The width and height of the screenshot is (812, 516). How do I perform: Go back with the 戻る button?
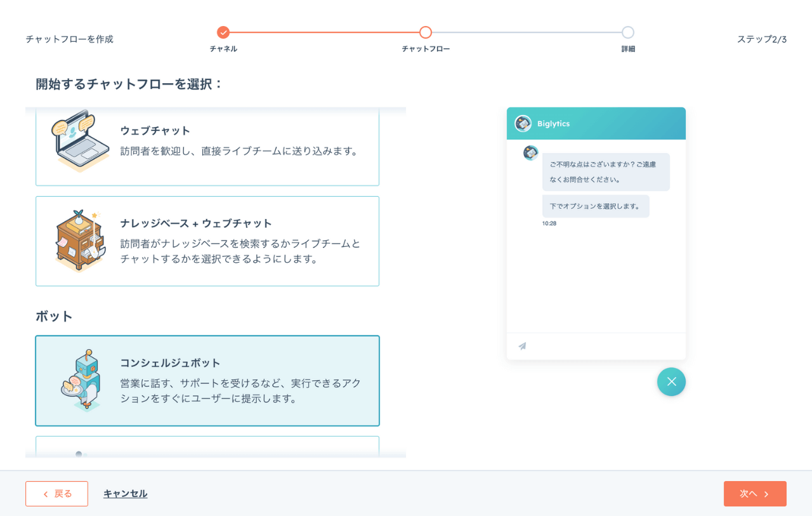[56, 494]
